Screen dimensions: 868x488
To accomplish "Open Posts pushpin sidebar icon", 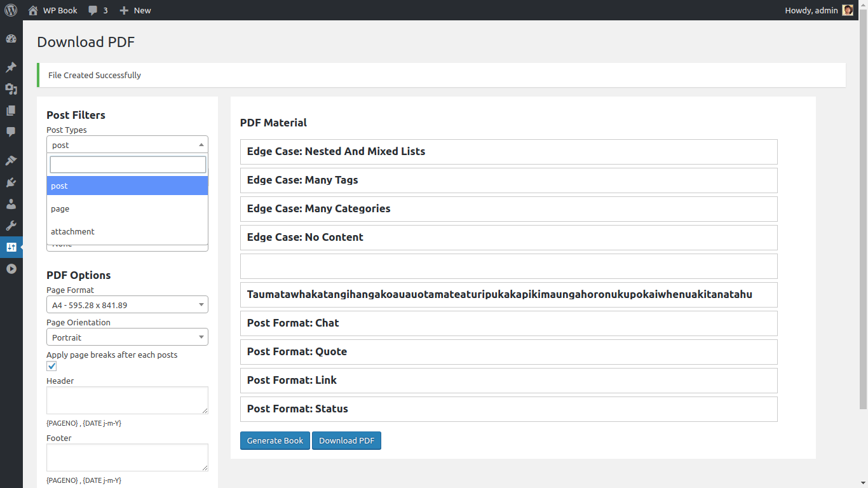I will [x=11, y=67].
